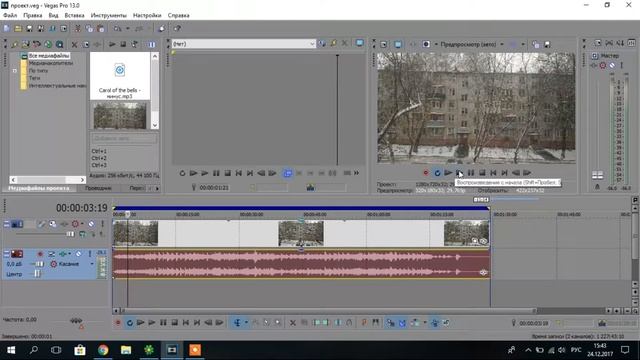Create a new project from main toolbar

[7, 29]
